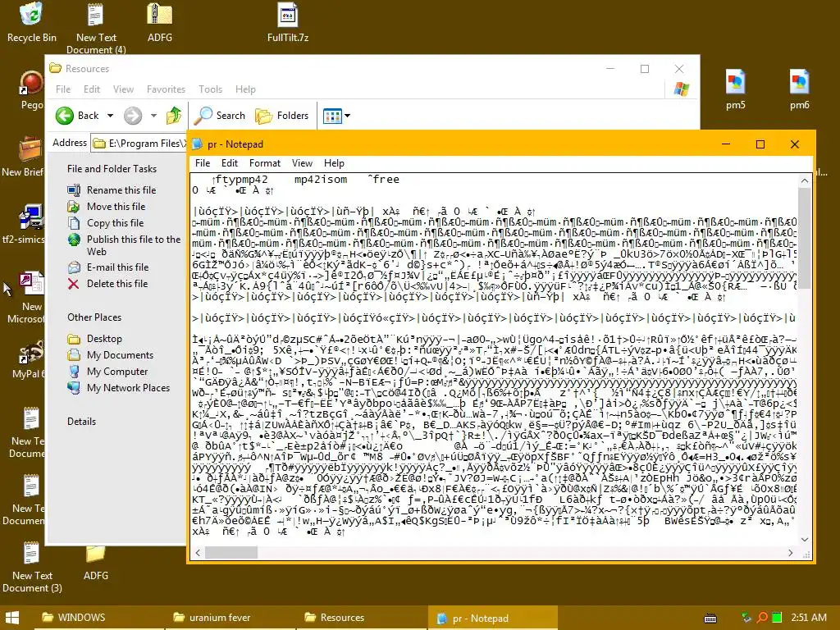Click Notepad vertical scrollbar down arrow
This screenshot has height=630, width=840.
tap(805, 540)
